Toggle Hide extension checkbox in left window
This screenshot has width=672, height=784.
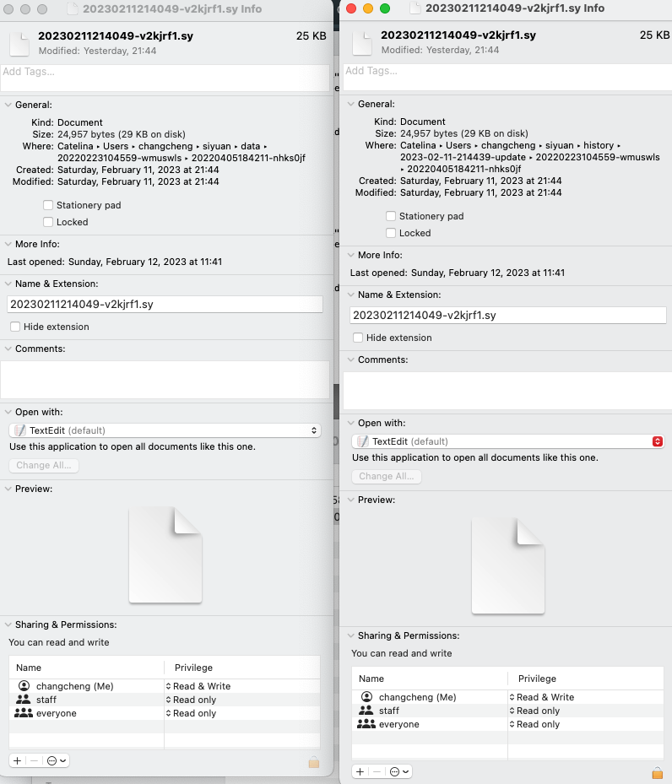point(15,327)
